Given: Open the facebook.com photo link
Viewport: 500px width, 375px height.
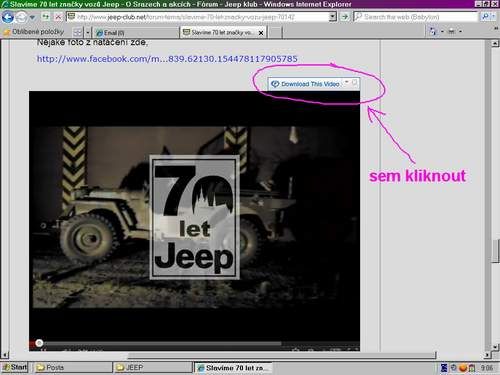Looking at the screenshot, I should pyautogui.click(x=167, y=59).
